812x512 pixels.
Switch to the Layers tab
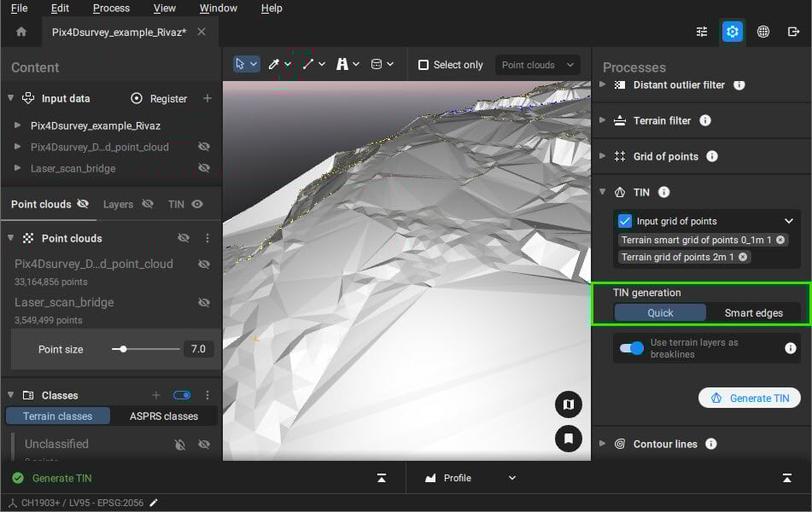tap(118, 204)
